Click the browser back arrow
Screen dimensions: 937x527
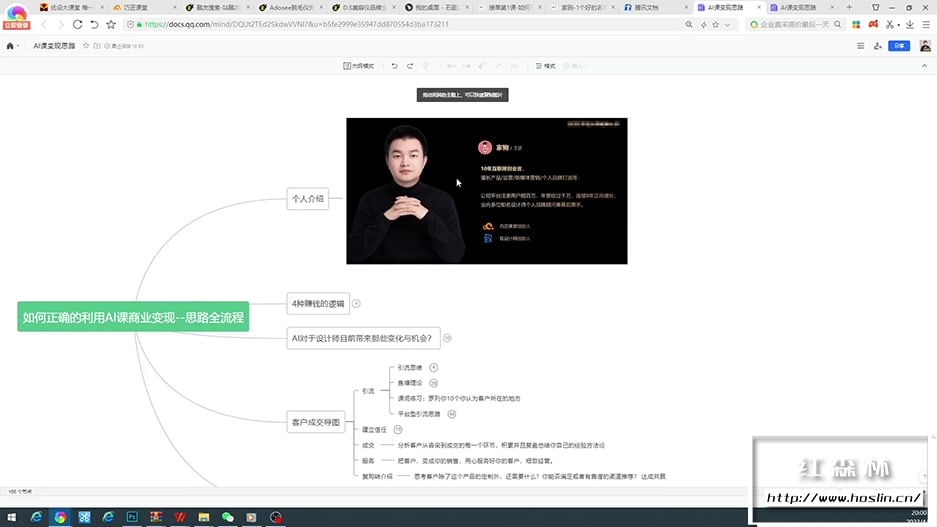pyautogui.click(x=44, y=24)
